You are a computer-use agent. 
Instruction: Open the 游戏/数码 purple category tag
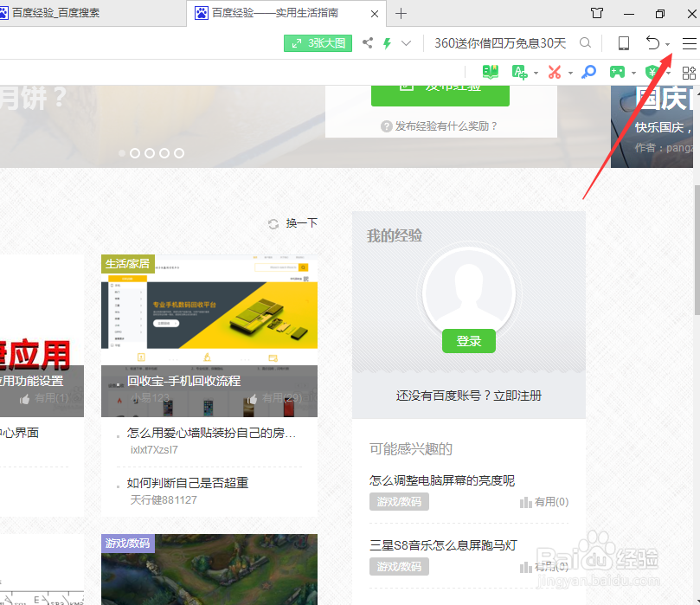(128, 543)
